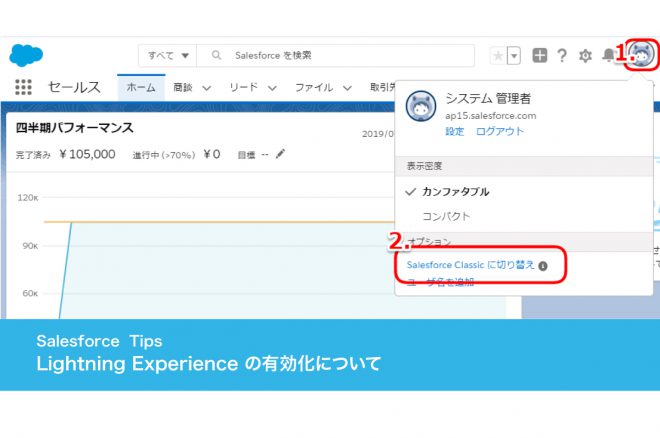Click the profile avatar in the dropdown panel
This screenshot has height=438, width=660.
click(x=420, y=106)
